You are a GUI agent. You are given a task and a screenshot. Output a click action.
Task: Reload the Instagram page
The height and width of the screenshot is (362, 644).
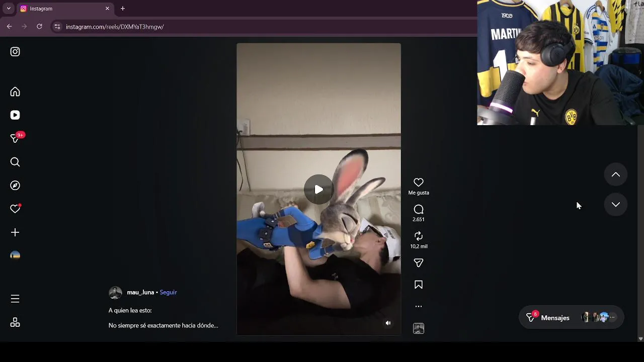tap(39, 27)
